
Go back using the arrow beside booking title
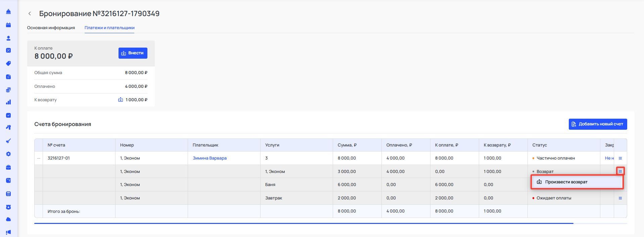point(30,14)
